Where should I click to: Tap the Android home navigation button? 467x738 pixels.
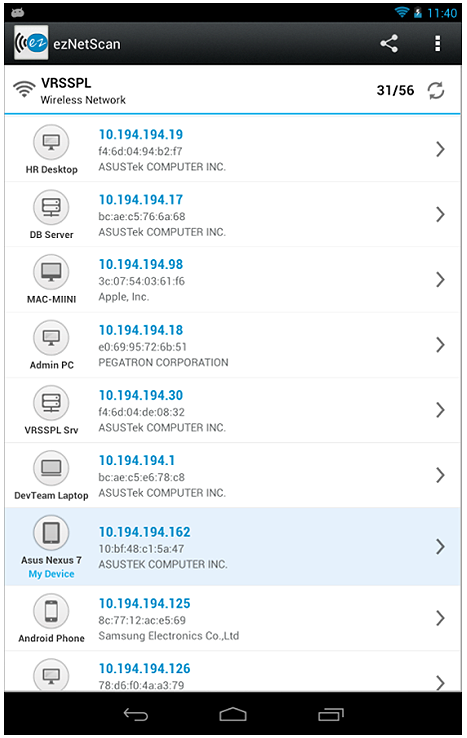click(233, 714)
